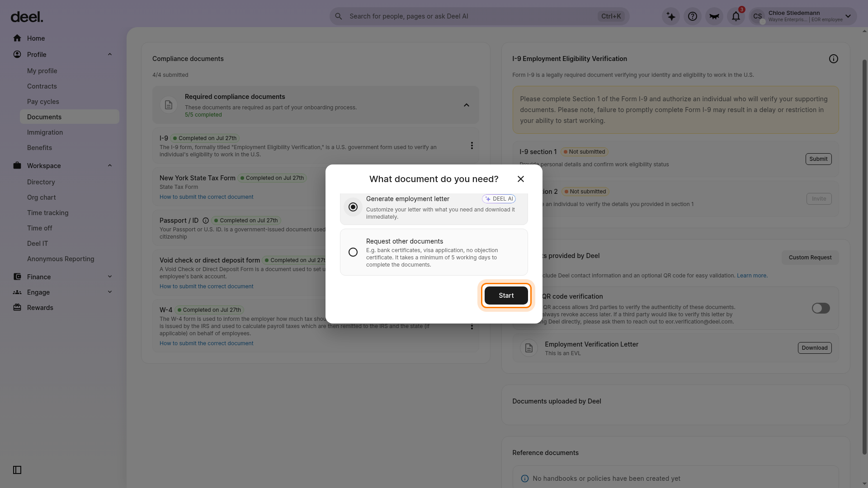The height and width of the screenshot is (488, 868).
Task: Open the W-4 row three-dot menu
Action: (x=472, y=326)
